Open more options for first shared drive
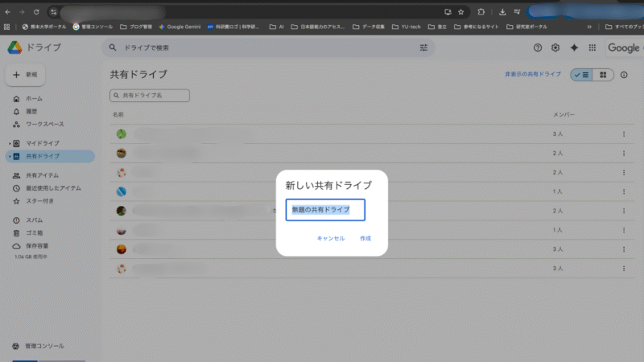This screenshot has height=362, width=644. 623,134
